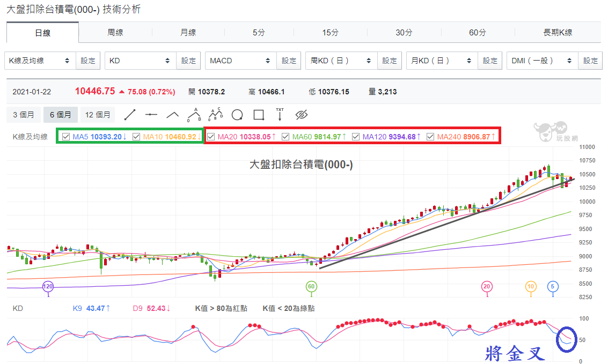Uncheck the MA240 moving average checkbox

tap(430, 137)
